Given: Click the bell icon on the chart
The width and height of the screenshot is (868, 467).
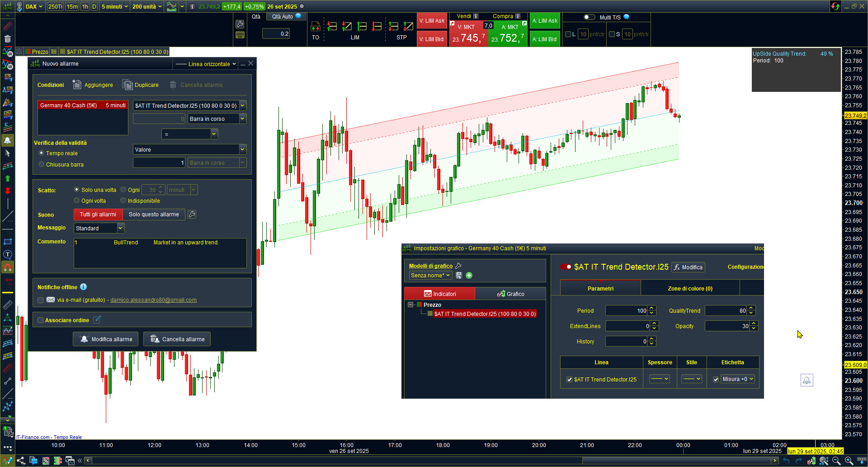Looking at the screenshot, I should tap(807, 380).
